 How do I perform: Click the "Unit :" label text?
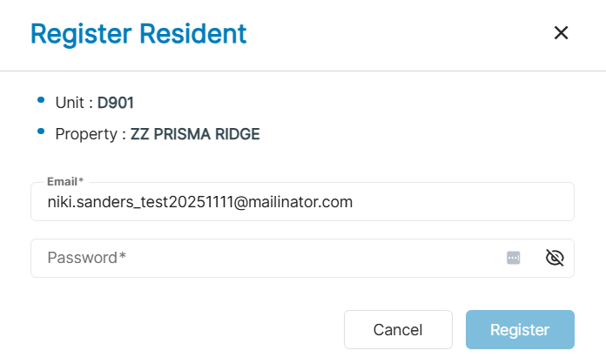pos(74,103)
